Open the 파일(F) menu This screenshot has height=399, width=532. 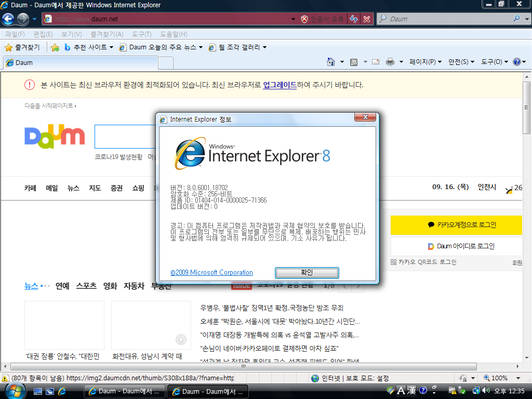(15, 34)
